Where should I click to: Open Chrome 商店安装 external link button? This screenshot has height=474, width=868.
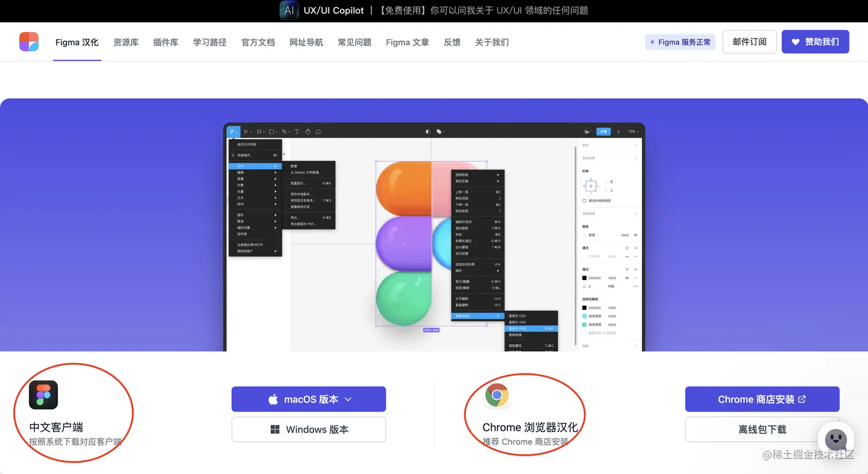click(762, 399)
